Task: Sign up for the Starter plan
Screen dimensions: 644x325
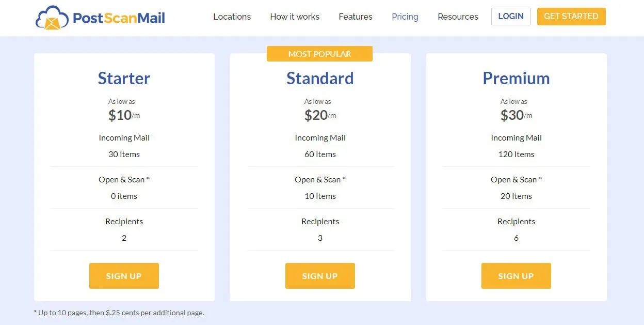Action: click(124, 276)
